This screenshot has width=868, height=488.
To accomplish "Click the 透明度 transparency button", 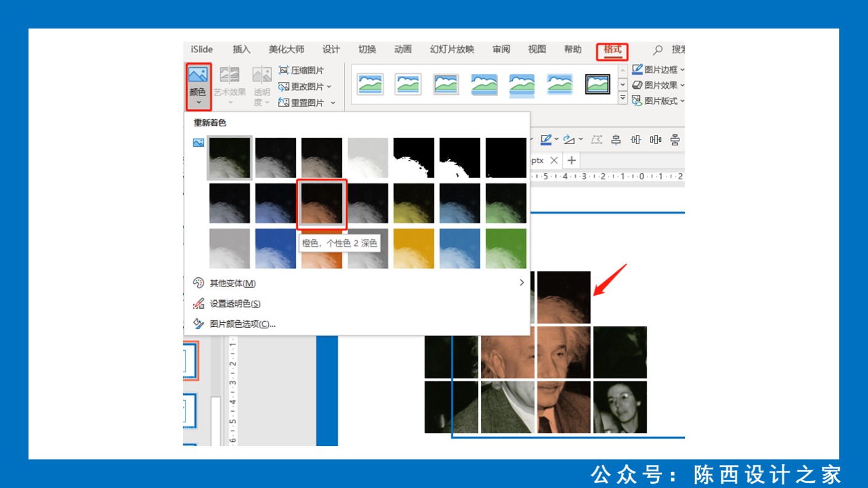I will pyautogui.click(x=262, y=86).
